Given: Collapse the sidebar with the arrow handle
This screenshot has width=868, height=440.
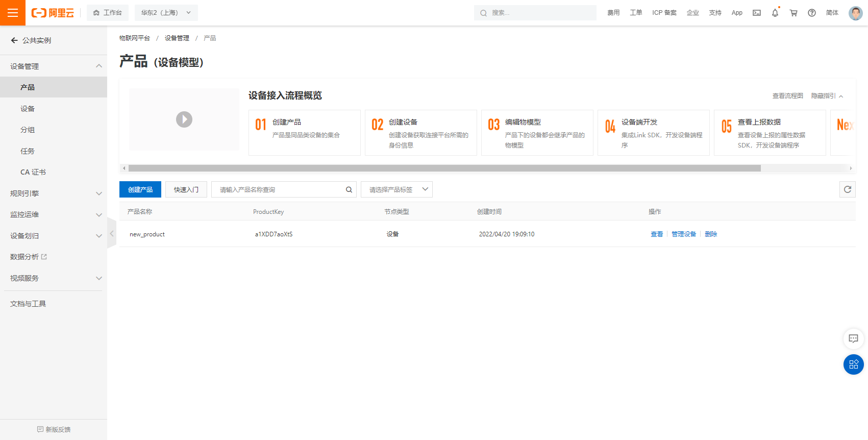Looking at the screenshot, I should pos(112,233).
